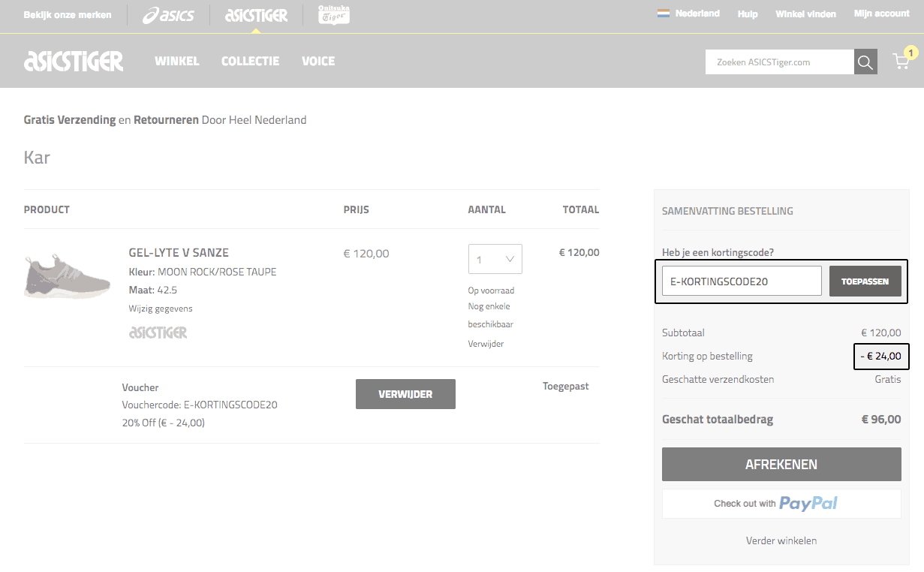
Task: Open the Winkel vinden link
Action: 805,14
